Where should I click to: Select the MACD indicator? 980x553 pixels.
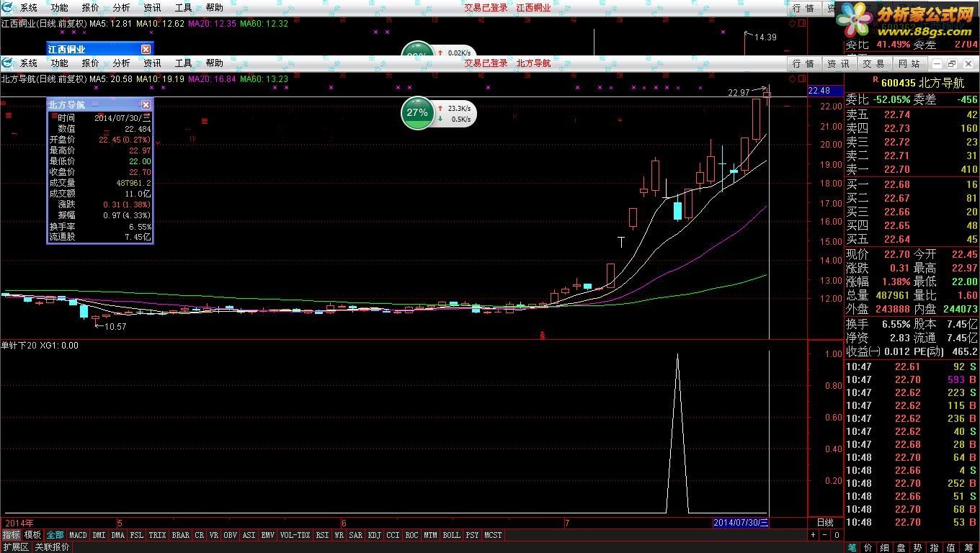point(78,535)
